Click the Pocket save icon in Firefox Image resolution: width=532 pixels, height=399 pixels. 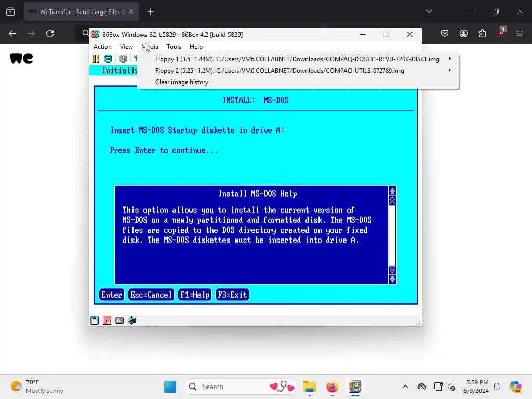point(445,33)
